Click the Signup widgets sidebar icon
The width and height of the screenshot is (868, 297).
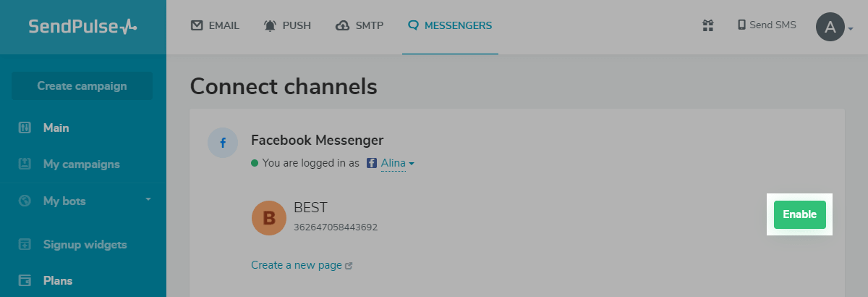(x=25, y=244)
